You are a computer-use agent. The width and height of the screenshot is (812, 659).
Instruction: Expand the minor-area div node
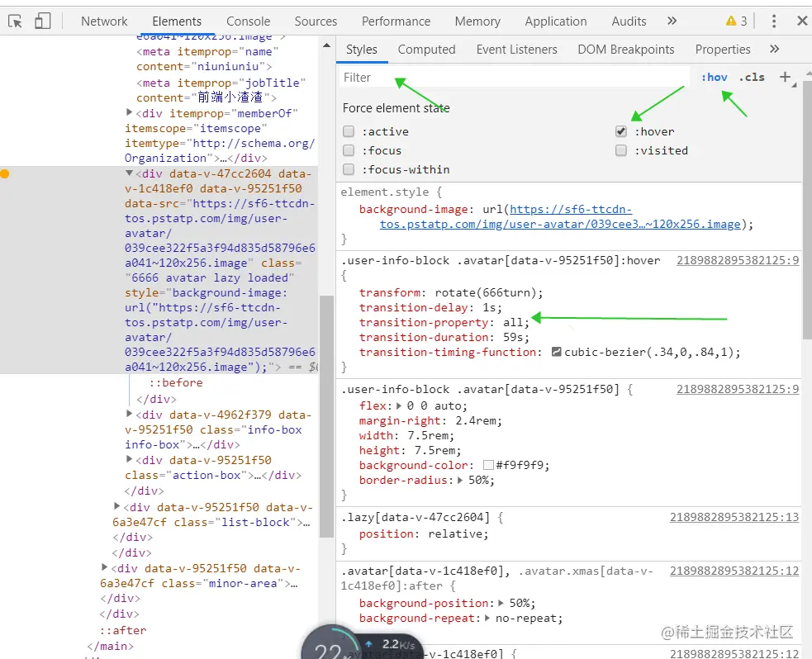(x=105, y=567)
